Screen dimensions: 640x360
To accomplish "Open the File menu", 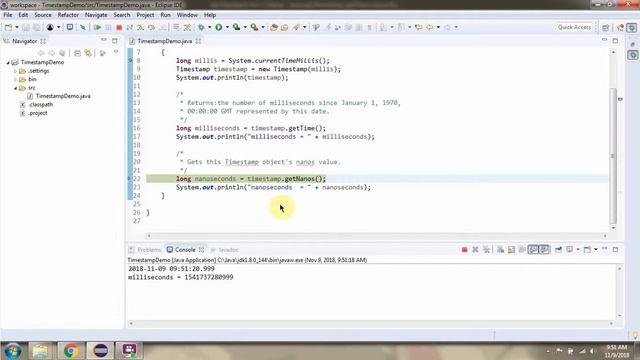I will (x=8, y=15).
